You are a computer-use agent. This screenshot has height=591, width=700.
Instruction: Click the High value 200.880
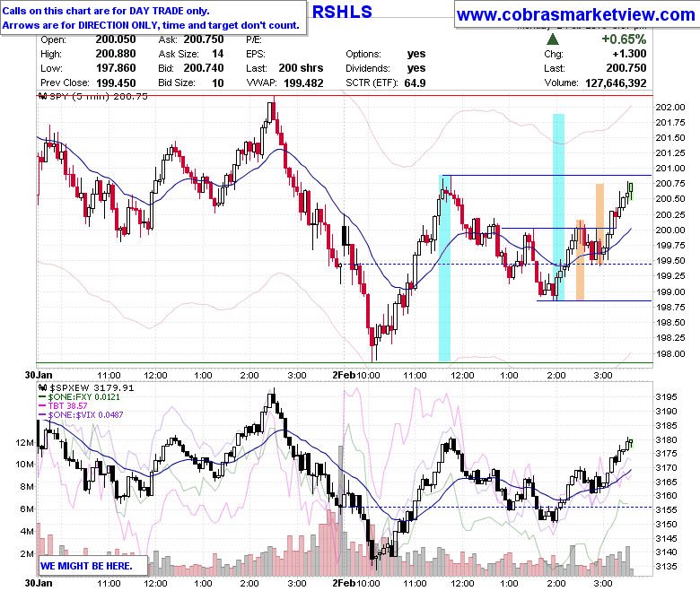(116, 54)
